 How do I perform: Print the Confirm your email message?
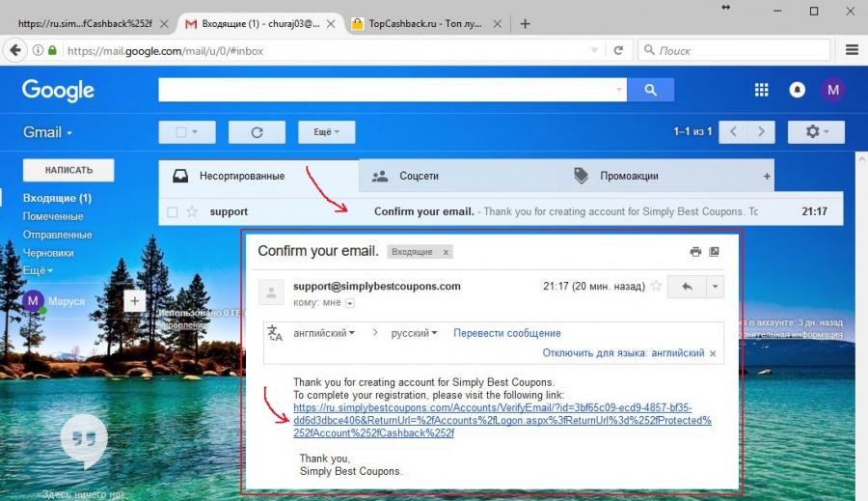pyautogui.click(x=695, y=252)
